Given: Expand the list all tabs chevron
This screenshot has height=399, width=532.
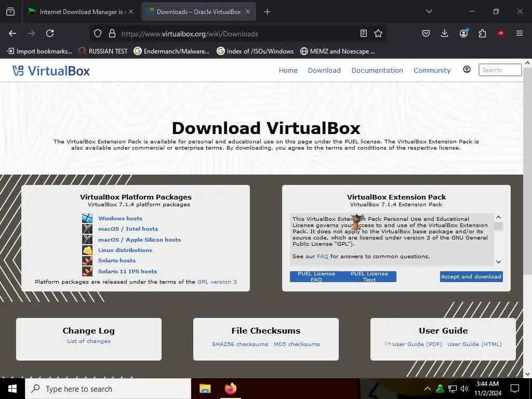Looking at the screenshot, I should tap(429, 11).
